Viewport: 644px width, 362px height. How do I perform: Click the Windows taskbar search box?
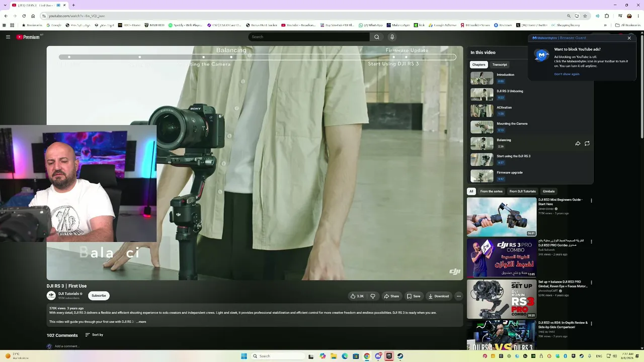tap(278, 356)
